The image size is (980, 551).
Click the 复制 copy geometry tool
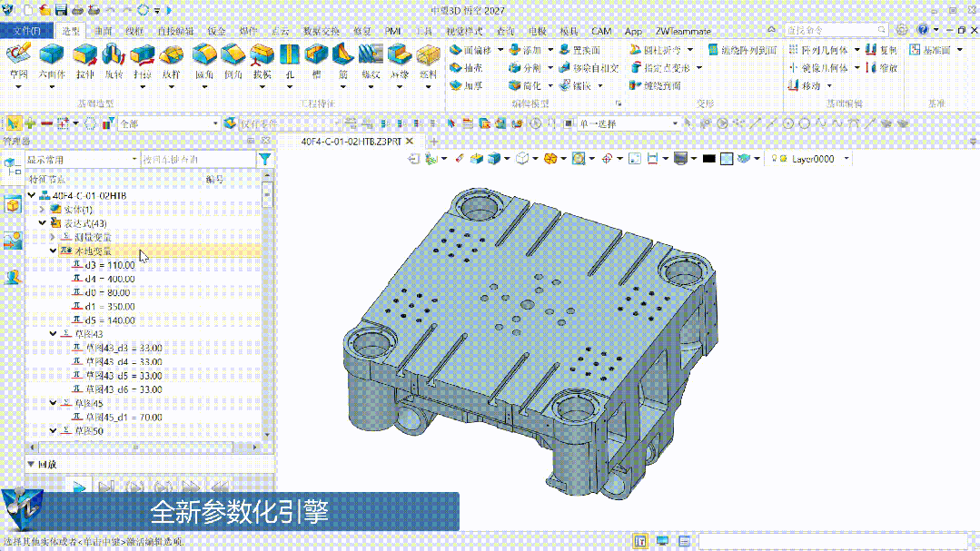pyautogui.click(x=881, y=50)
